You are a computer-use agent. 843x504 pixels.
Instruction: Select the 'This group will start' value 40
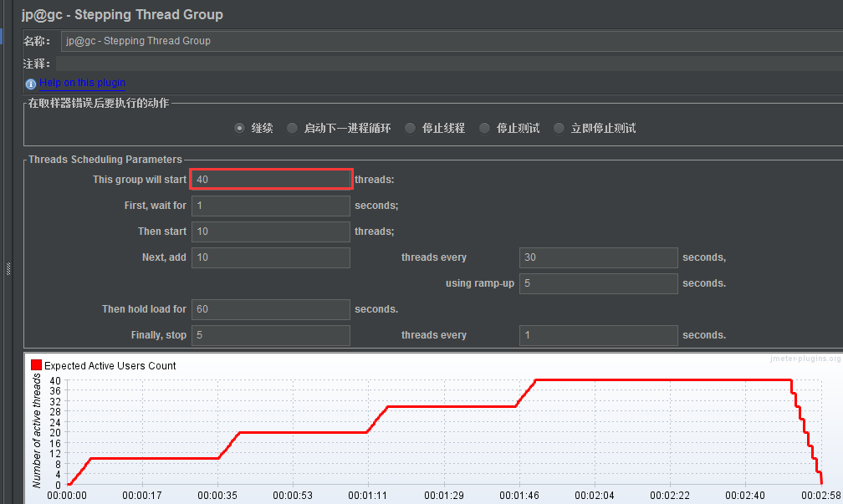click(x=270, y=179)
